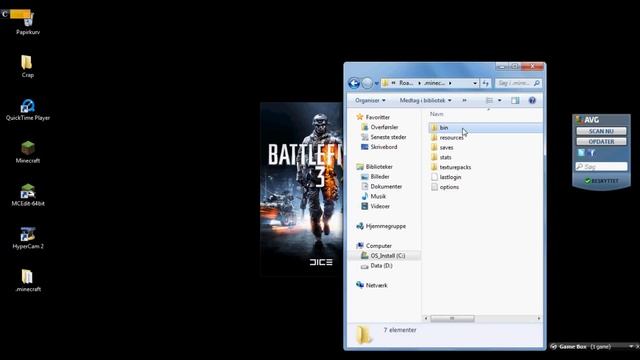Screen dimensions: 640x360
Task: Select the Data (D:) drive
Action: [377, 266]
